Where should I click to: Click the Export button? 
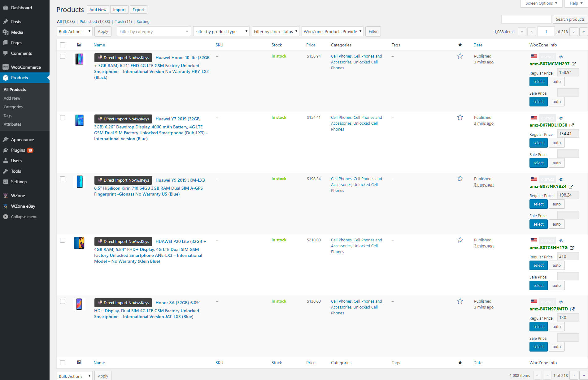point(138,10)
